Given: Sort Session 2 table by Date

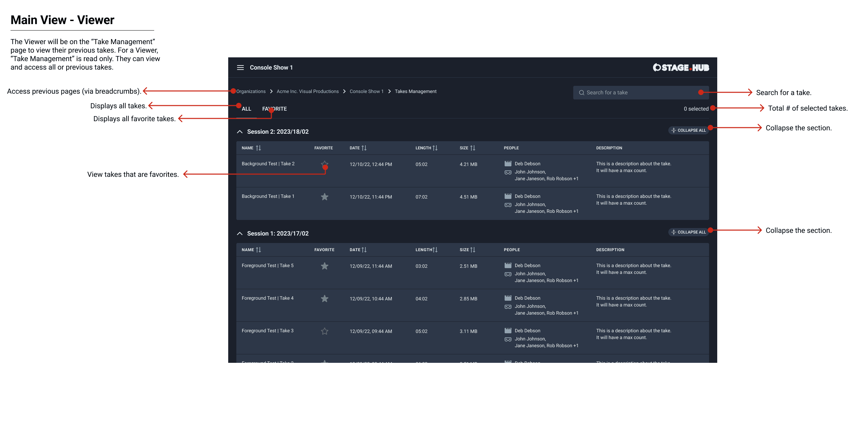Looking at the screenshot, I should (364, 148).
